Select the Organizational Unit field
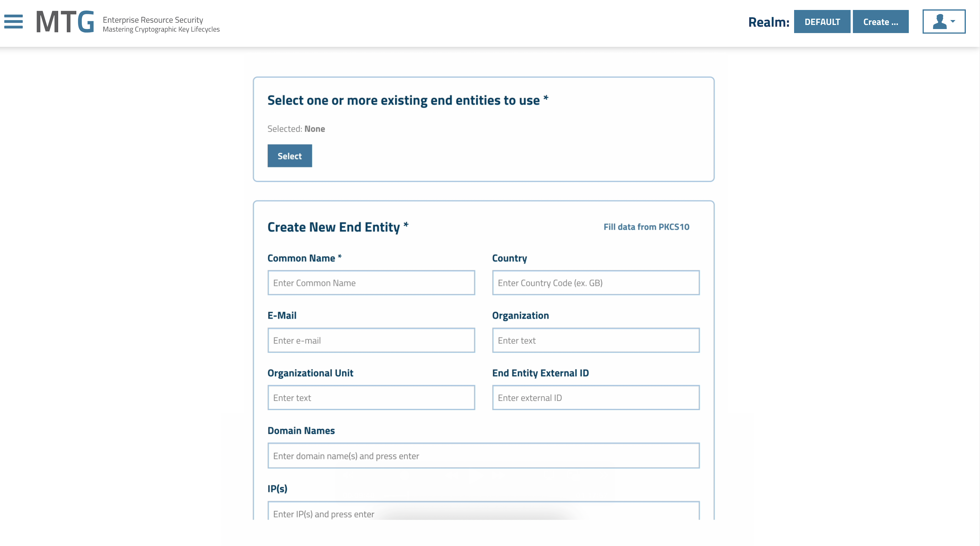 pos(371,398)
